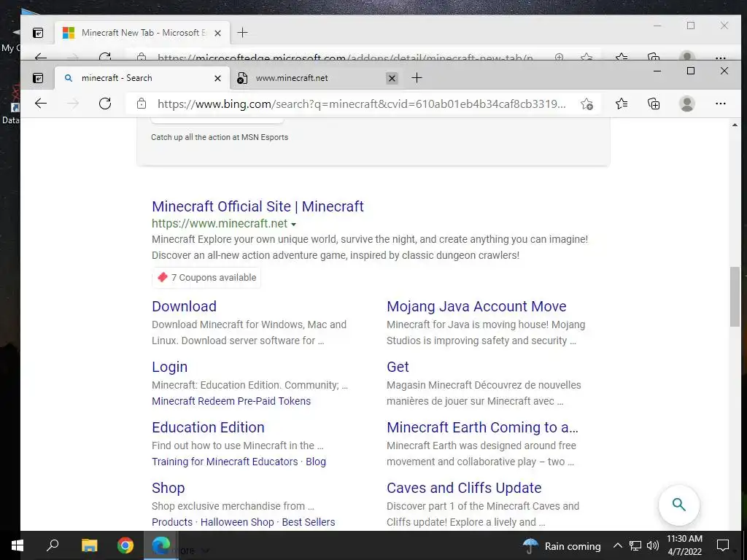Open a new tab in front Edge window
The width and height of the screenshot is (747, 560).
[417, 77]
